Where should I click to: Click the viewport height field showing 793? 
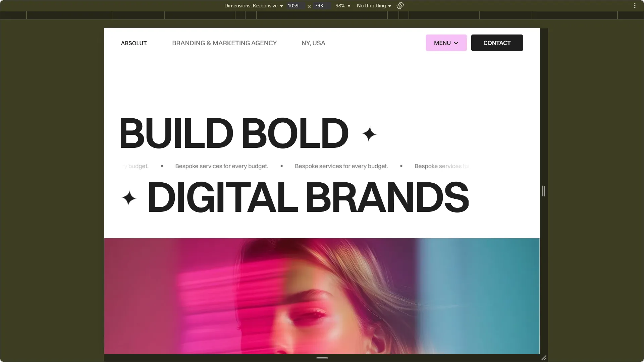[321, 6]
